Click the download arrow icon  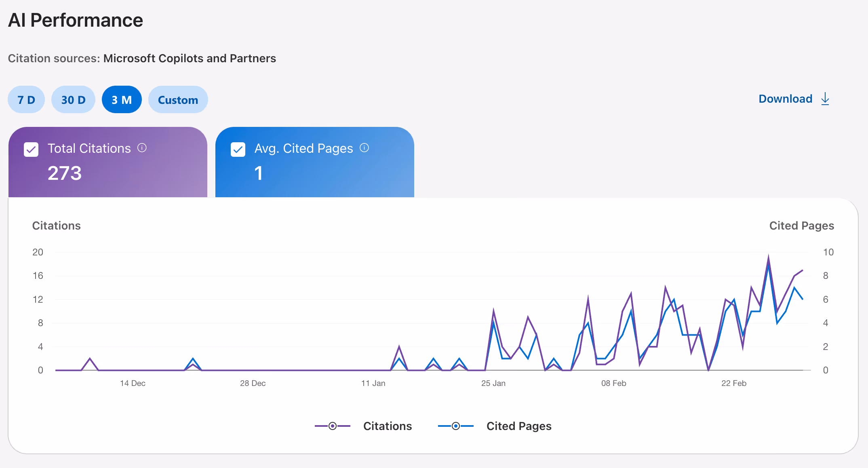pos(825,99)
